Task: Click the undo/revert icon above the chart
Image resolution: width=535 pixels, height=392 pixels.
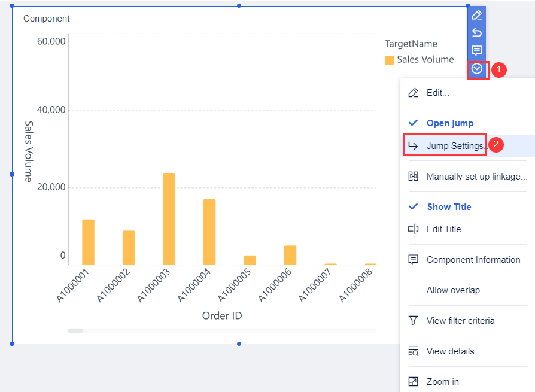Action: pyautogui.click(x=477, y=33)
